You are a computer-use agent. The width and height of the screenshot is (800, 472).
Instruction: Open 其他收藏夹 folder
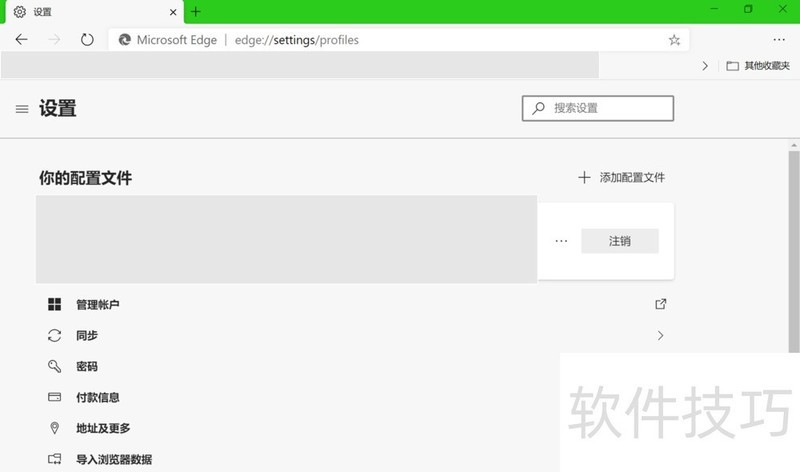[758, 66]
